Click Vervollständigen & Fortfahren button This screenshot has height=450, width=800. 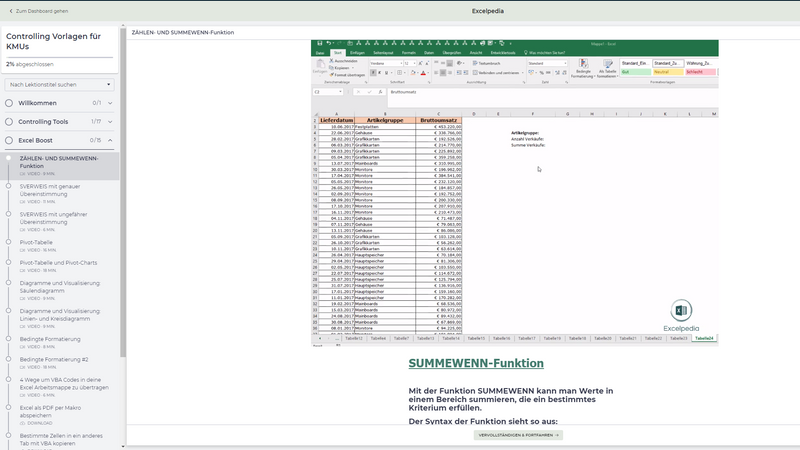coord(518,435)
